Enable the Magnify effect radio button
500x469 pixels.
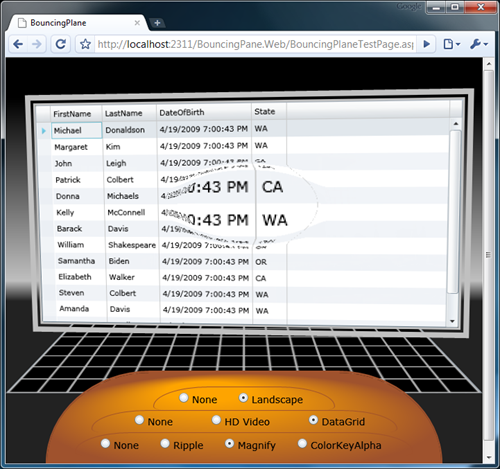[x=229, y=444]
